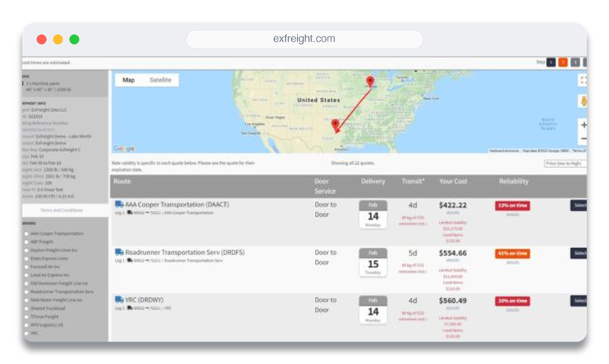Select the YRC $560.49 quote

579,301
